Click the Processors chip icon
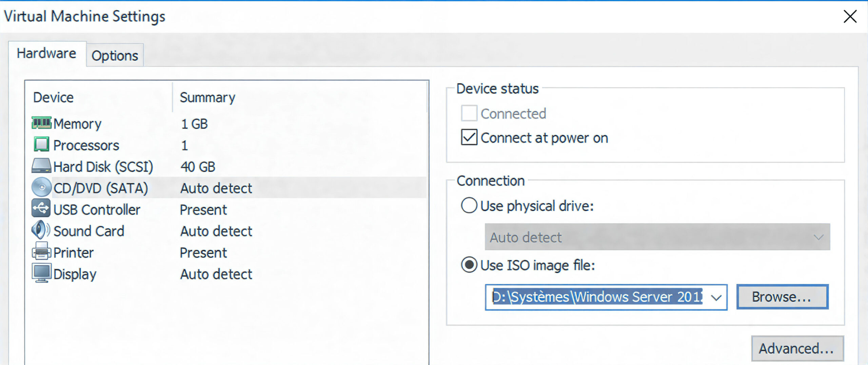Image resolution: width=868 pixels, height=365 pixels. (41, 145)
